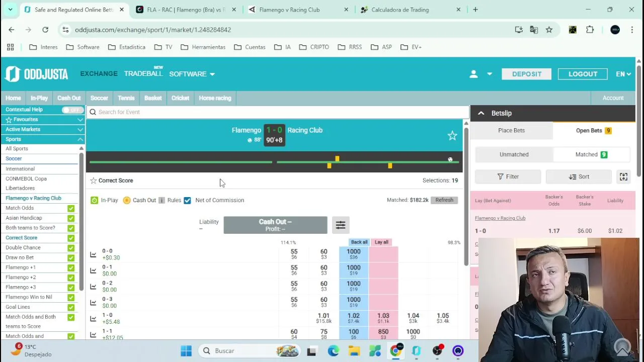Screen dimensions: 644x362
Task: Click the Back all button
Action: coord(359,242)
